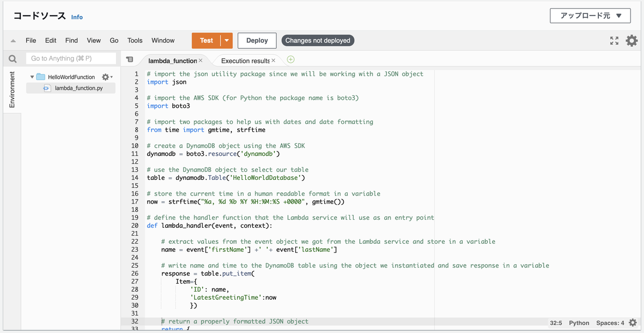Open the File menu

click(x=31, y=41)
